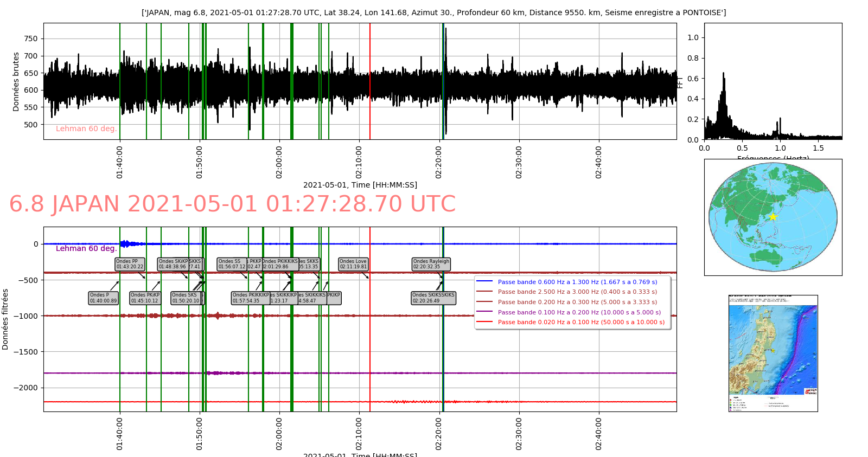Click the Ondes SKIKSSKIKS annotation box
Viewport: 868px width, 457px height.
click(x=433, y=298)
